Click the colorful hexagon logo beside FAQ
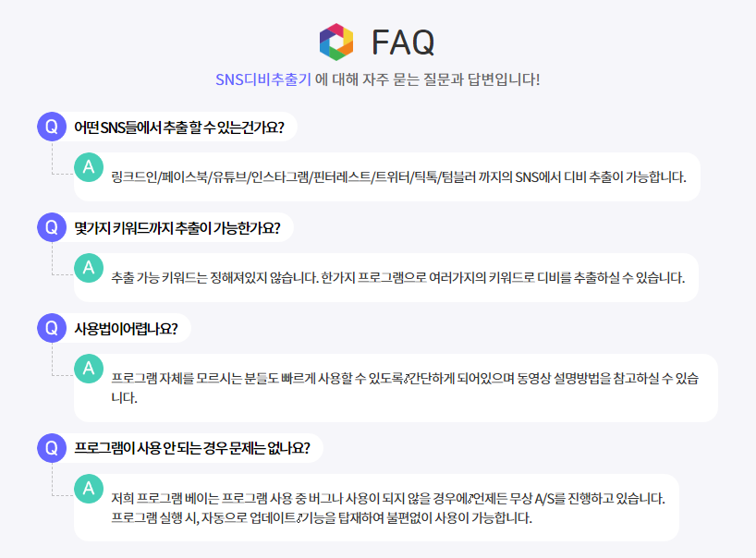Screen dimensions: 756x558 (x=336, y=42)
